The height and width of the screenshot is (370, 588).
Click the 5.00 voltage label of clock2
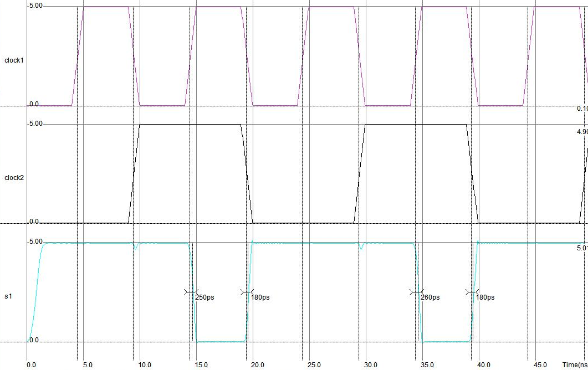35,124
